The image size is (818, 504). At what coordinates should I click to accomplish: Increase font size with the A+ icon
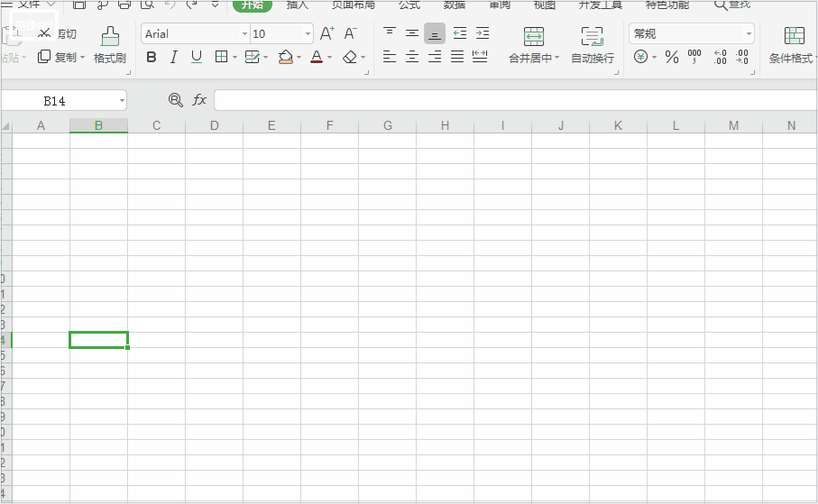coord(327,34)
